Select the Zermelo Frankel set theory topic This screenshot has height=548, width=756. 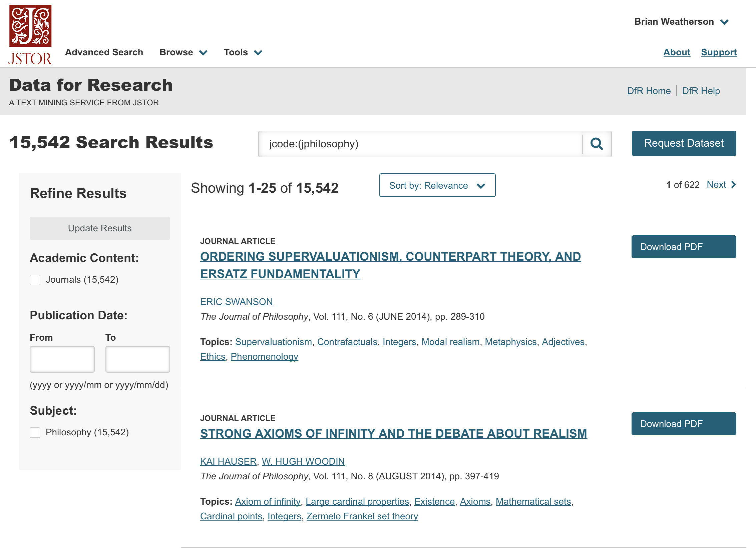click(x=362, y=516)
